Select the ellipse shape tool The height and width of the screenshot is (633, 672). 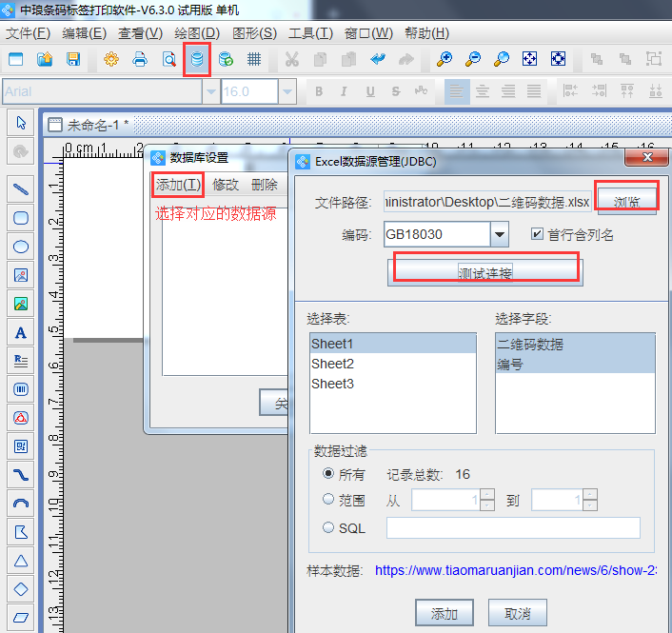(20, 247)
